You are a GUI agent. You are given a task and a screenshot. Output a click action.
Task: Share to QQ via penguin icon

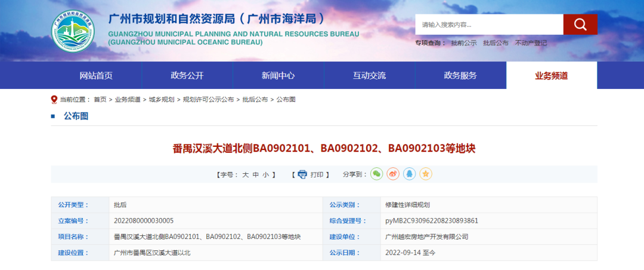coord(409,174)
